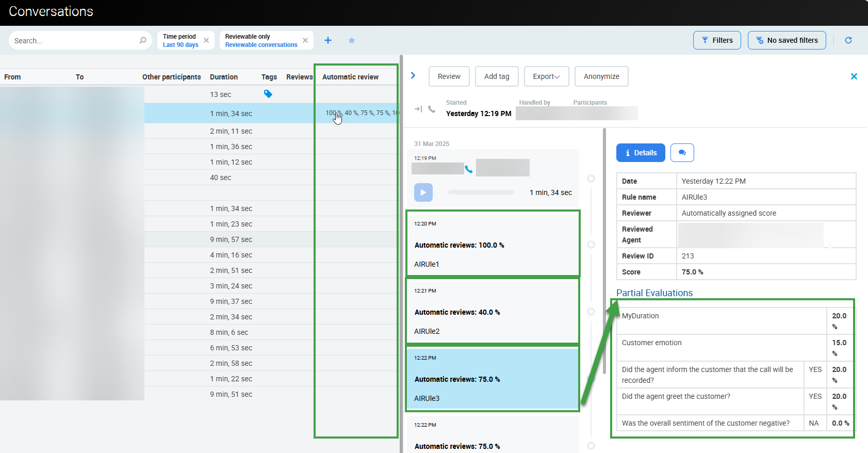
Task: Click the Review button
Action: tap(449, 76)
